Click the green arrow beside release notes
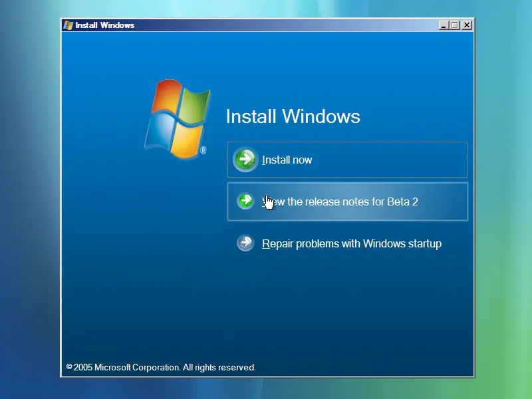Screen dimensions: 532x399 [245, 201]
